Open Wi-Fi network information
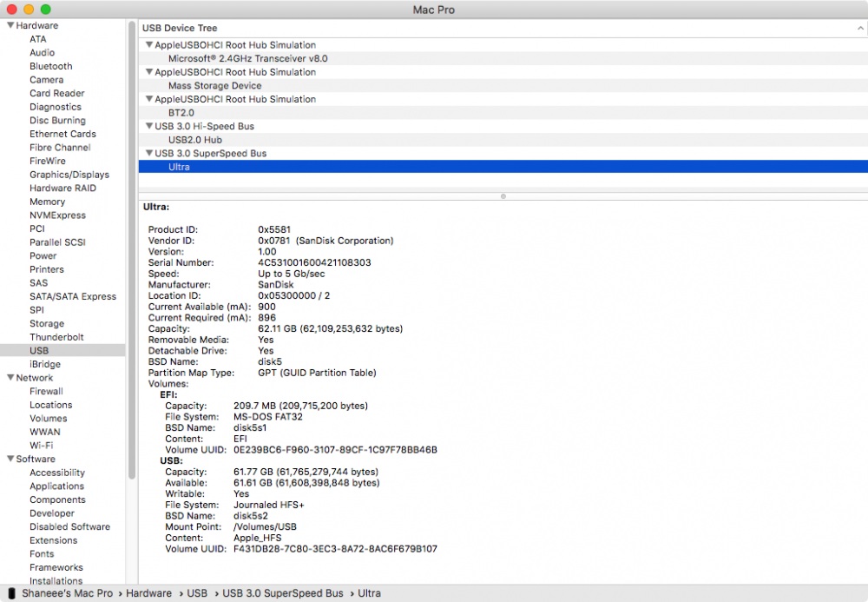The image size is (868, 602). pos(42,446)
